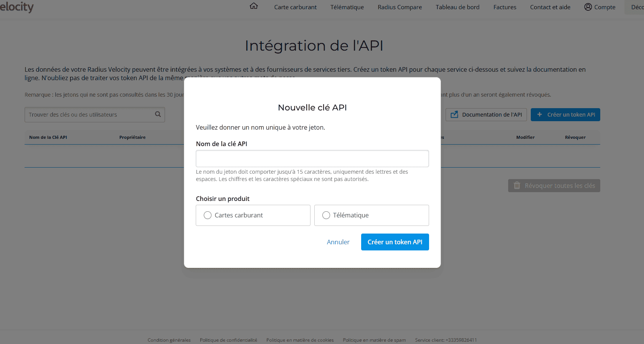Image resolution: width=644 pixels, height=344 pixels.
Task: Confirm with blue Créer un token API button
Action: tap(395, 242)
